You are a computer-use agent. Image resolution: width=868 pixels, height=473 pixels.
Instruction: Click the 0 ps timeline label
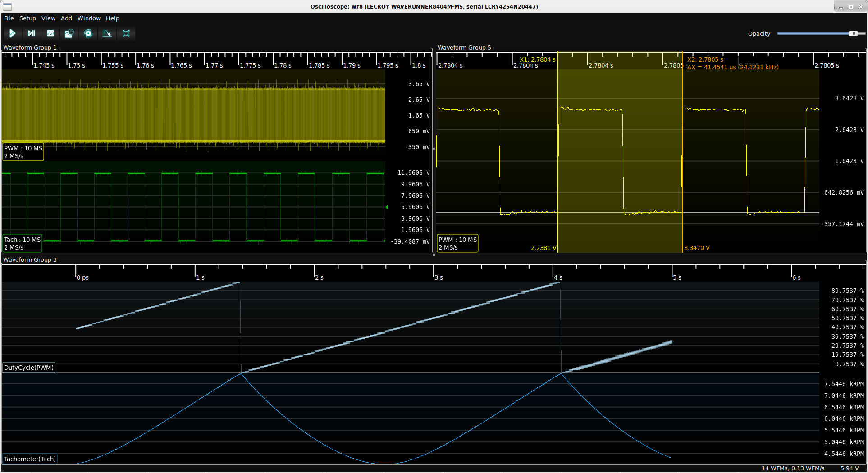click(82, 277)
